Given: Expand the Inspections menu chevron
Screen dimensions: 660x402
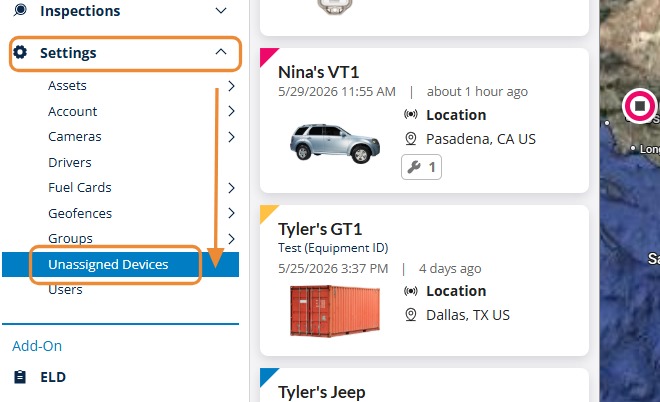Looking at the screenshot, I should (221, 10).
